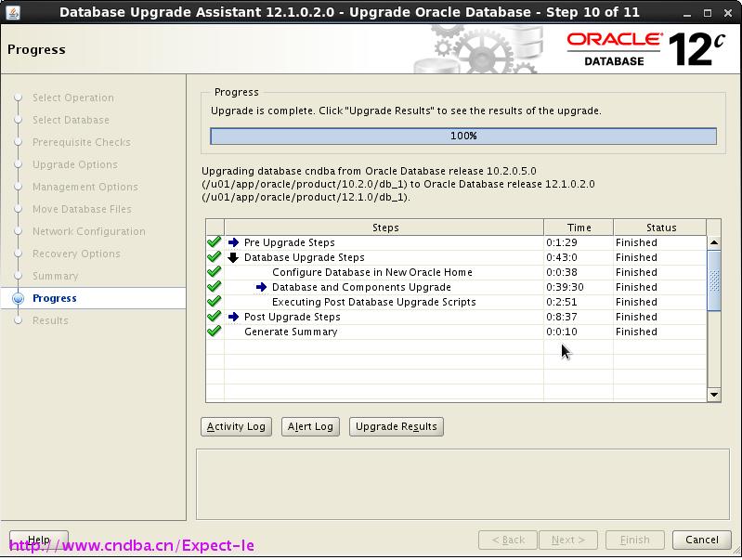Screen dimensions: 742x560
Task: Click the disabled Finish button
Action: [635, 540]
